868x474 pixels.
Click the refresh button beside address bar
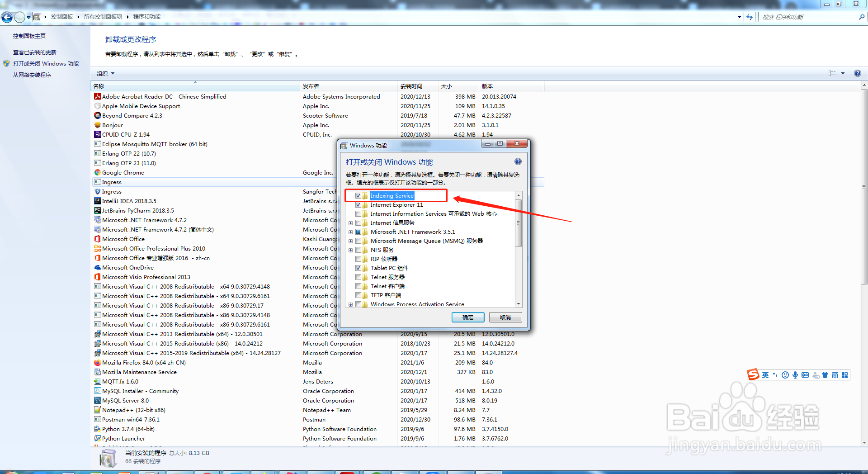[750, 17]
